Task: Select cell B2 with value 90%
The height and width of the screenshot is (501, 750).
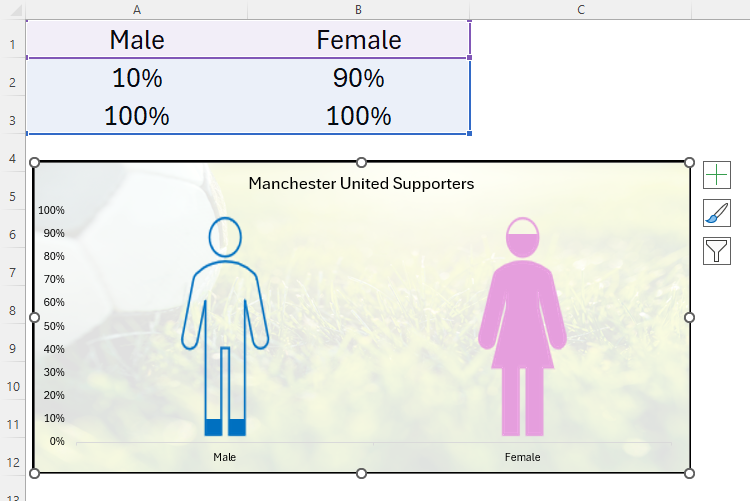Action: (x=359, y=78)
